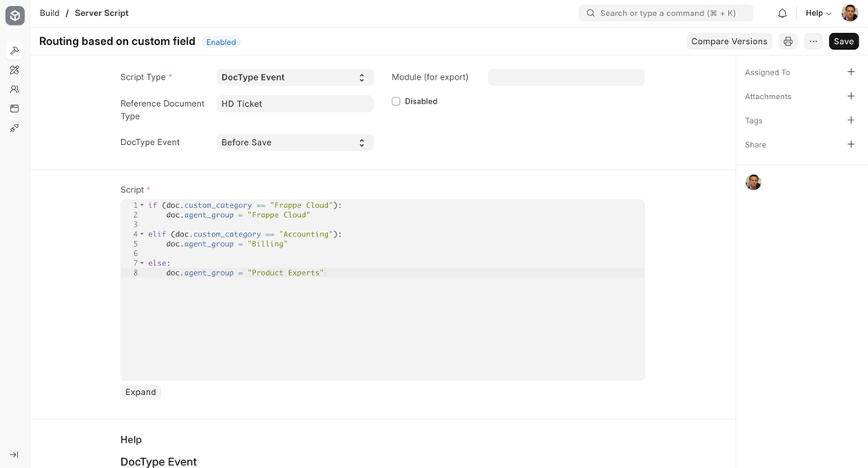The image size is (868, 468).
Task: Click the print icon button
Action: coord(787,42)
